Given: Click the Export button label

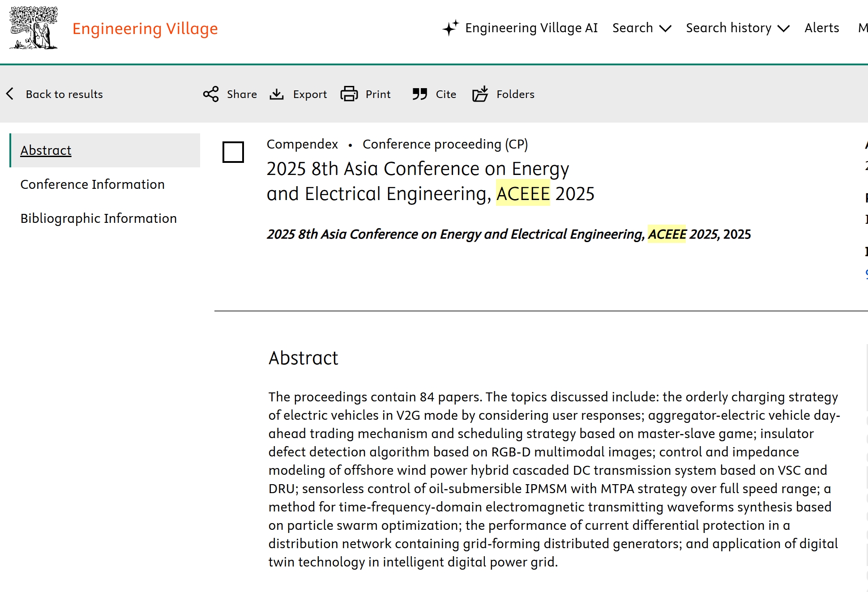Looking at the screenshot, I should (310, 94).
